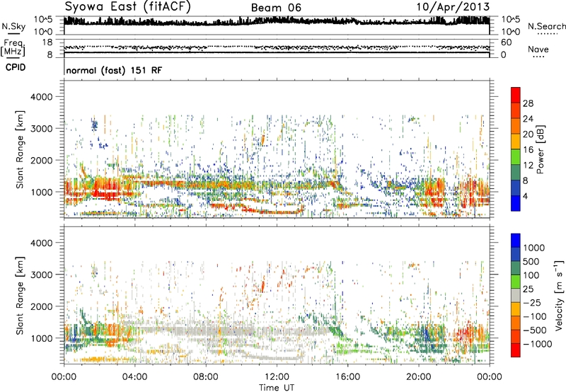Click the "Slant Range [km]" label of the power panel

(x=20, y=150)
